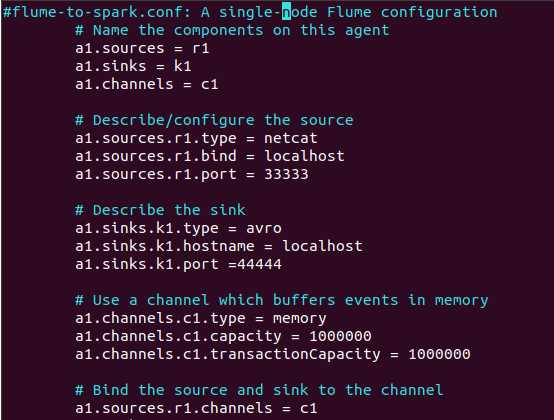Click the 'c1' value of a1.channels
This screenshot has height=420, width=554.
pos(210,84)
